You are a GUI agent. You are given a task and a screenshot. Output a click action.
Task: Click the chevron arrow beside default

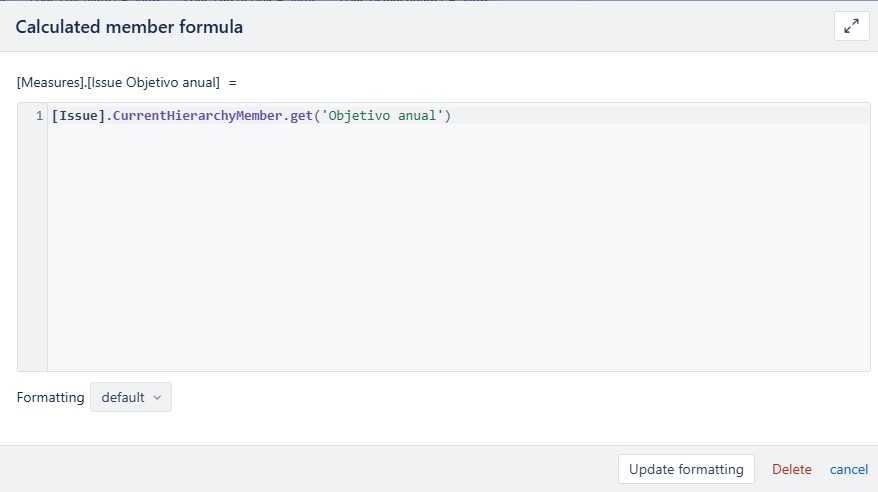pos(157,397)
